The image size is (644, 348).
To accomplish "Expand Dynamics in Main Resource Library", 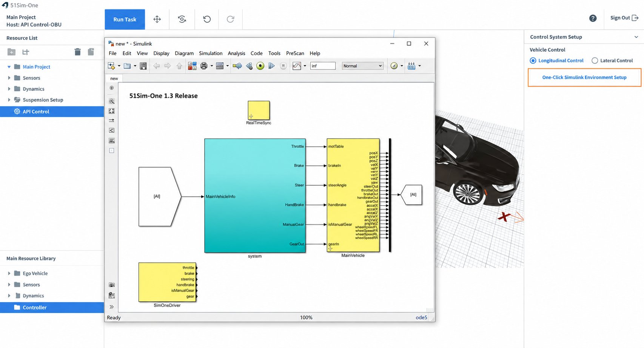I will (9, 296).
